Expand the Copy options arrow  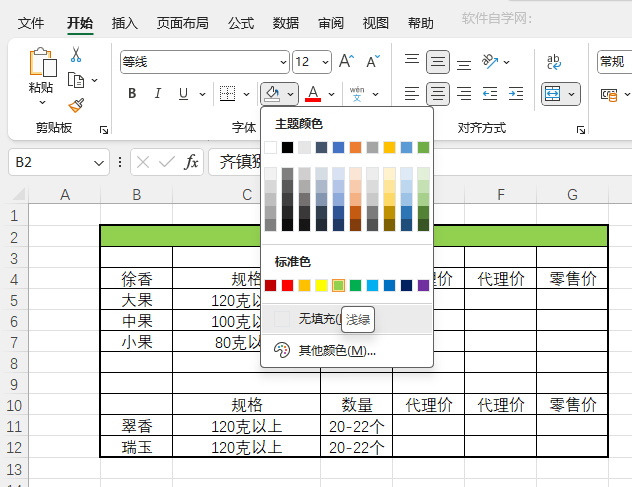[94, 80]
